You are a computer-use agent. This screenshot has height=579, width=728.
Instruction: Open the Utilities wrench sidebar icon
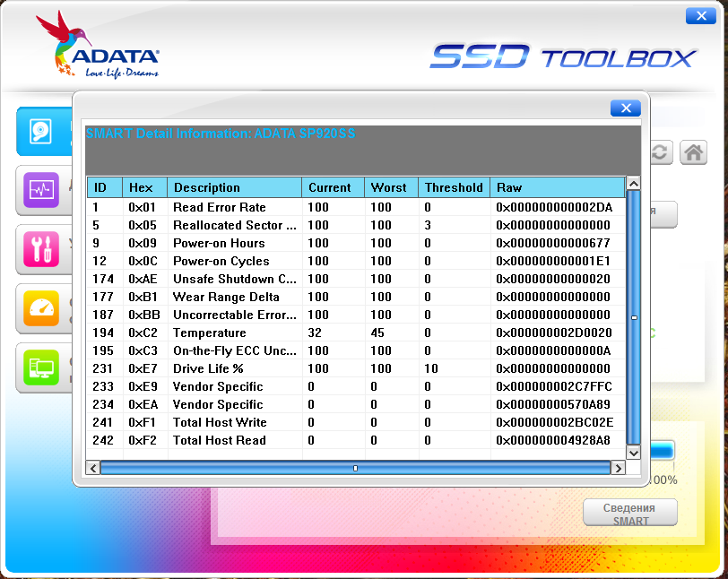coord(41,249)
